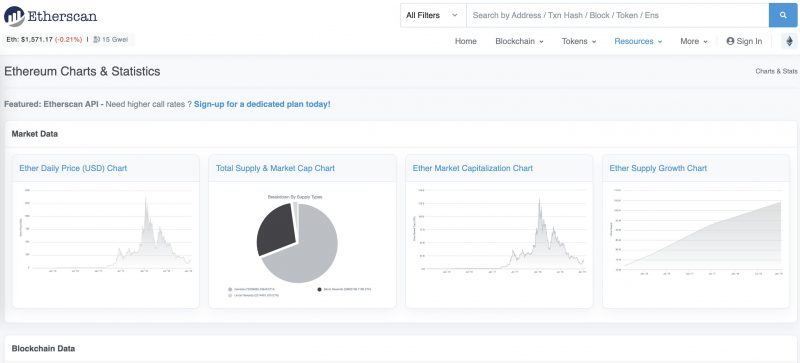Screen dimensions: 800x363
Task: Go to the Home page
Action: pyautogui.click(x=465, y=41)
